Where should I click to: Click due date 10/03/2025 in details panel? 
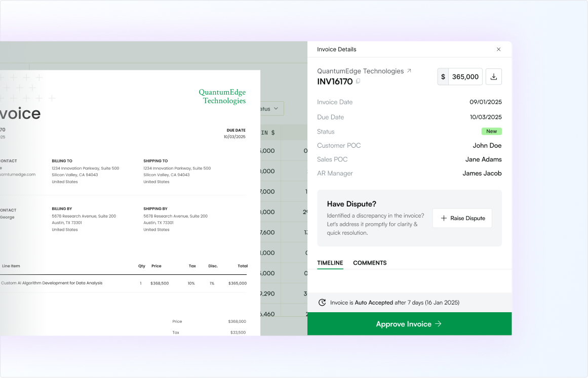tap(486, 117)
